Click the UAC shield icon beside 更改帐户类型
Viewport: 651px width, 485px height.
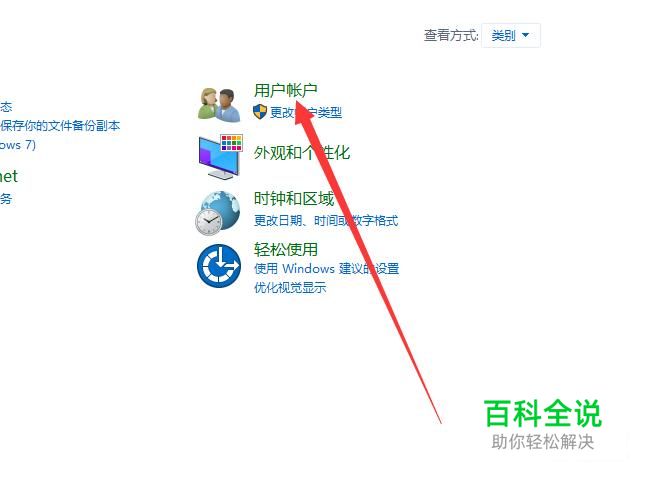click(260, 112)
